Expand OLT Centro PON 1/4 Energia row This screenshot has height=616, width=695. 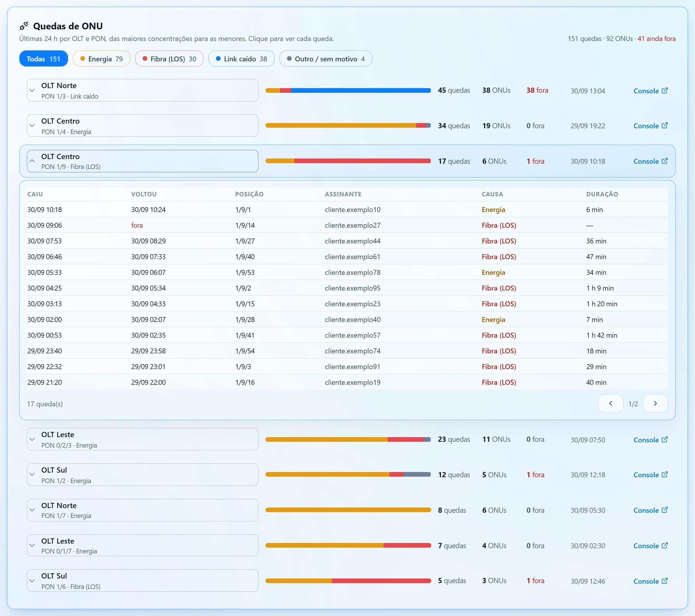click(143, 126)
